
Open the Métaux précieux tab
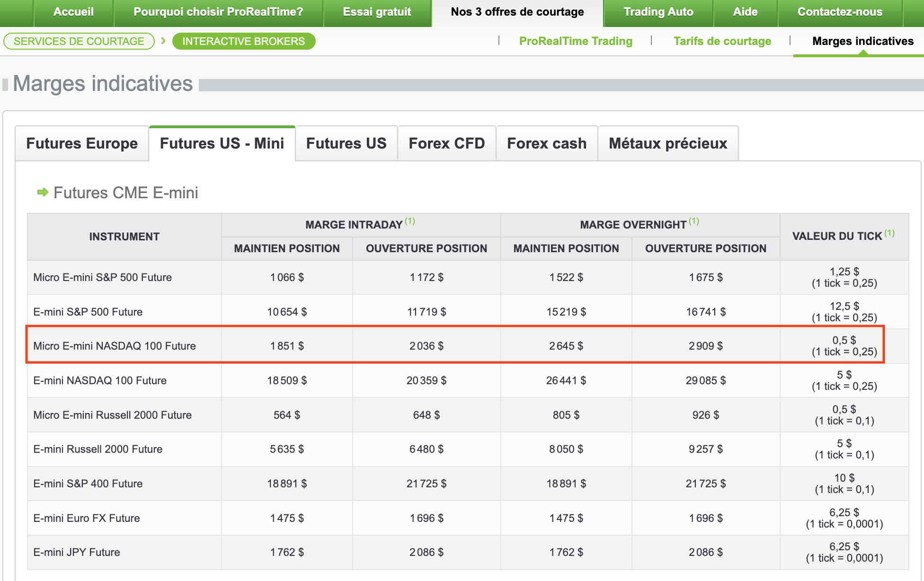(667, 143)
